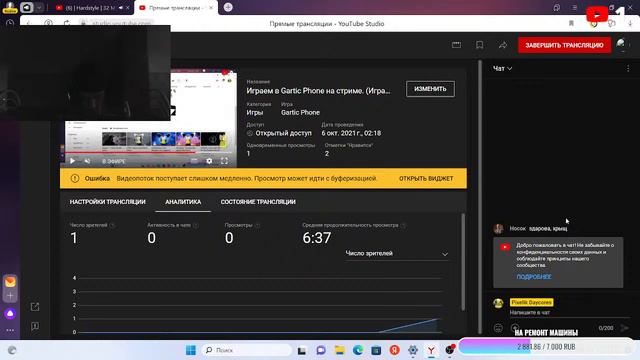This screenshot has width=640, height=360.
Task: Click the 'Изменить' button
Action: 430,89
